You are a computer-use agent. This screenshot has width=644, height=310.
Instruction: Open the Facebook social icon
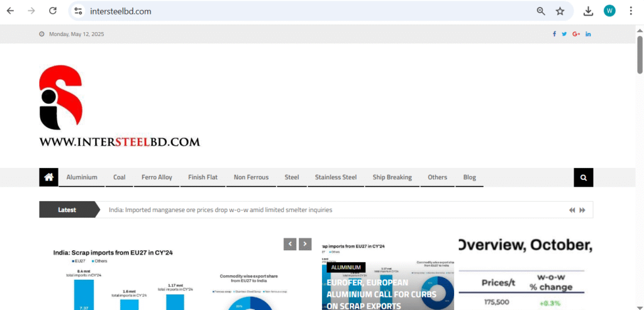point(554,34)
